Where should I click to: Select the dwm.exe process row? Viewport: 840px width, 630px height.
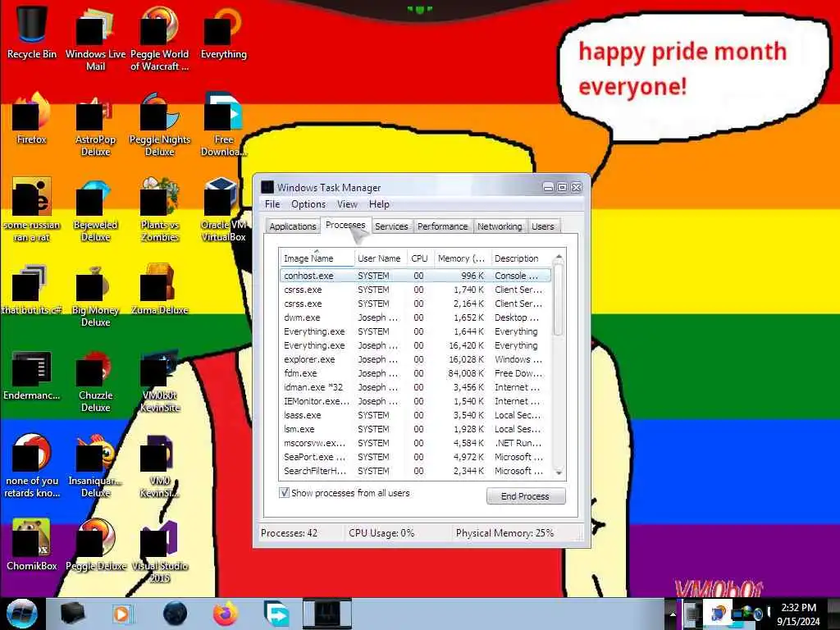415,317
